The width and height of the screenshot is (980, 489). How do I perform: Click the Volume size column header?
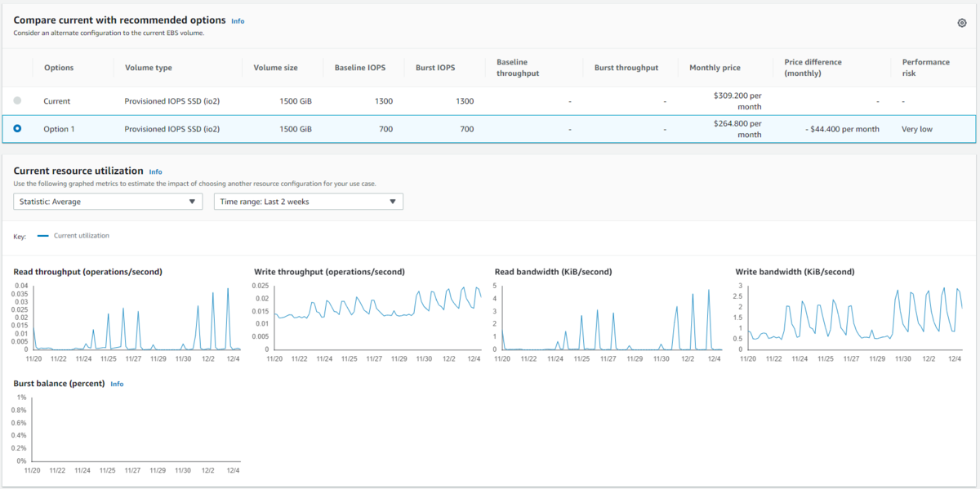click(275, 68)
